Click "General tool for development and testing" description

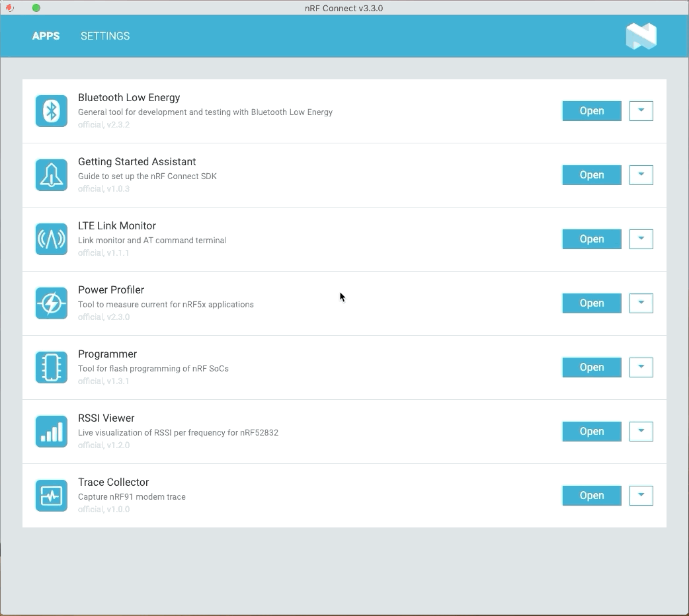coord(205,112)
